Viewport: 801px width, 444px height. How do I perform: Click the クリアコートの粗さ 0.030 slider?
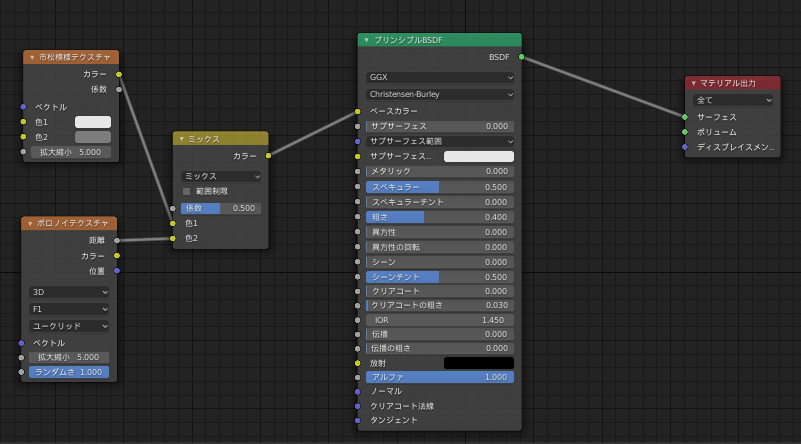(x=440, y=305)
